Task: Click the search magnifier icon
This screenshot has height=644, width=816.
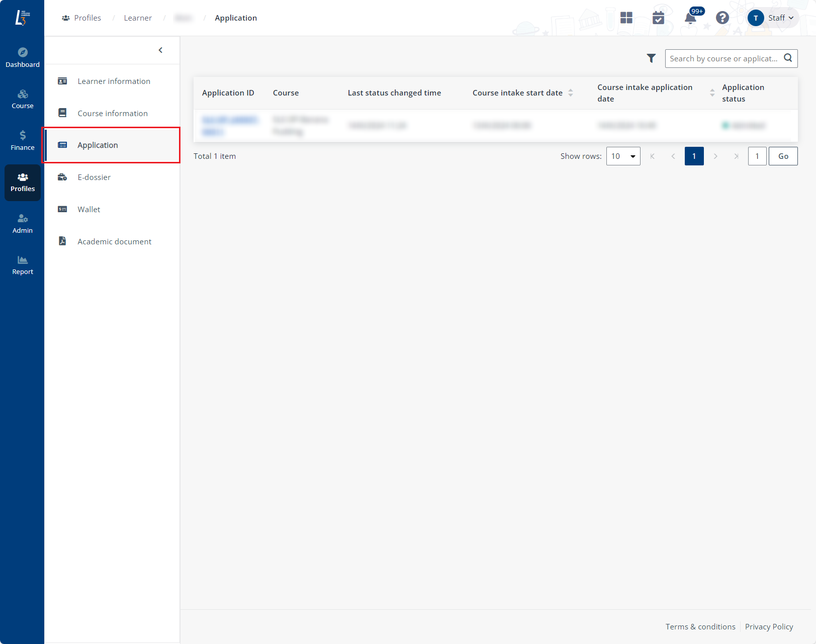Action: coord(788,58)
